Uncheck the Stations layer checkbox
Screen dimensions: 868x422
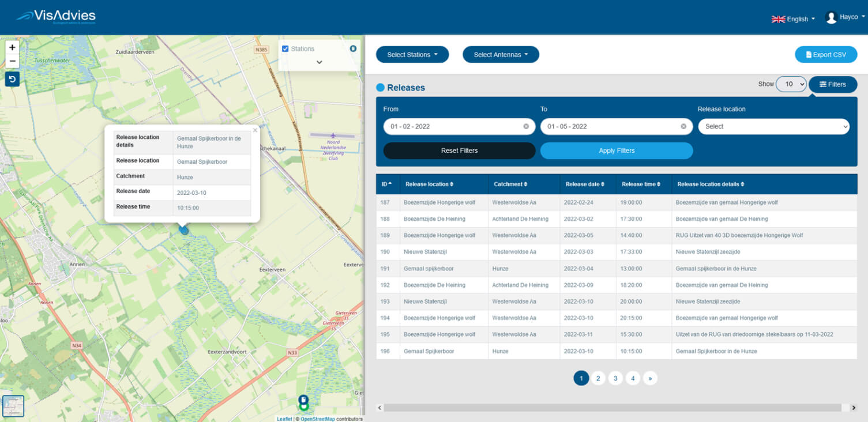coord(285,49)
